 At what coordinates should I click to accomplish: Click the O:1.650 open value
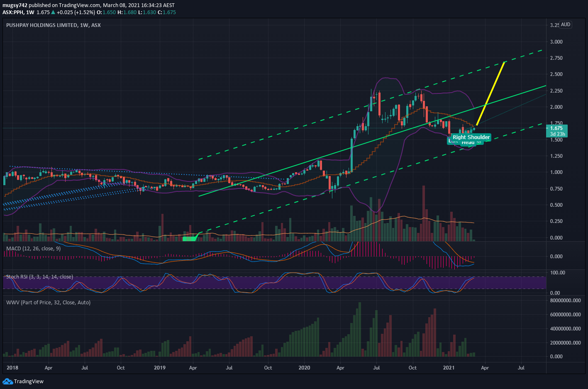coord(106,12)
